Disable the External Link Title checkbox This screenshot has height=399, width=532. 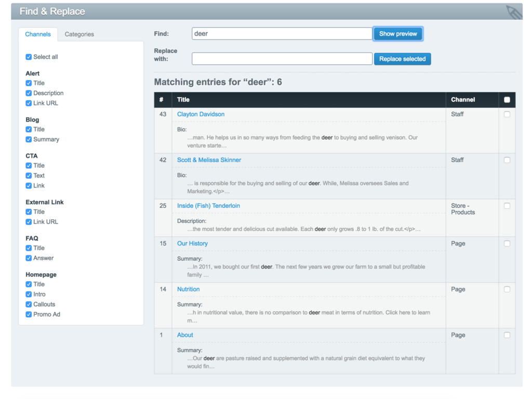pos(29,212)
